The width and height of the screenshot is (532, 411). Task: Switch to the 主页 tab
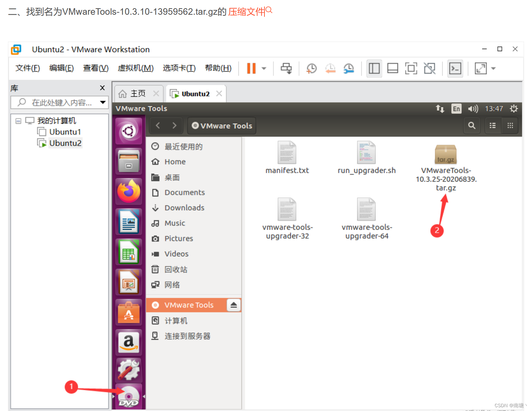point(137,93)
